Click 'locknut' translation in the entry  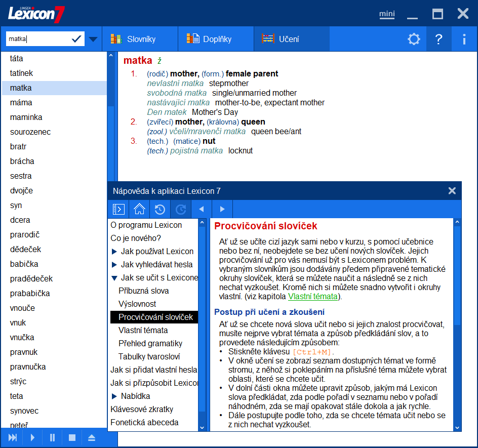(241, 150)
